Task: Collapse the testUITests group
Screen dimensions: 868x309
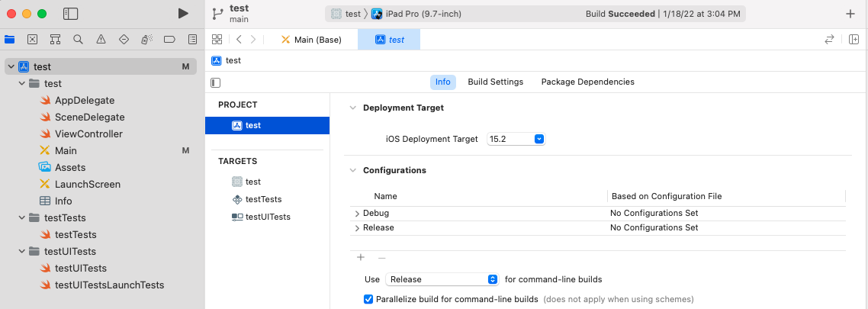Action: pyautogui.click(x=22, y=252)
